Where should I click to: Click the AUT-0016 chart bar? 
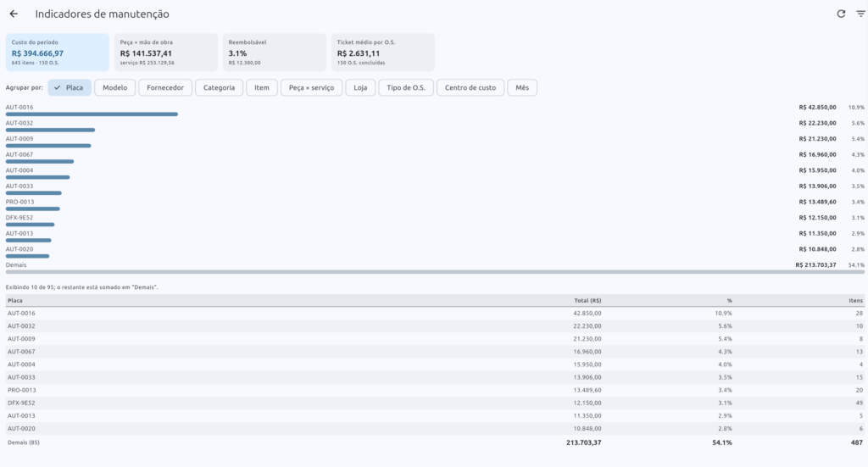92,114
